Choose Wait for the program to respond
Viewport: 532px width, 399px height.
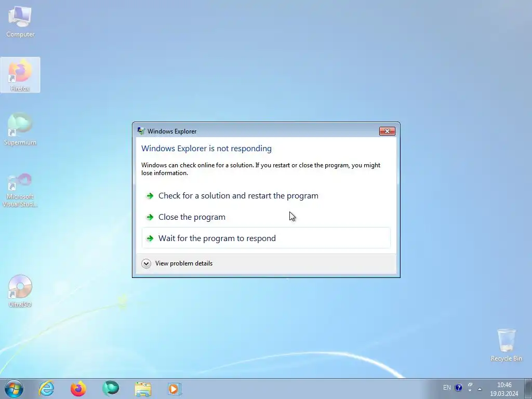click(x=267, y=238)
